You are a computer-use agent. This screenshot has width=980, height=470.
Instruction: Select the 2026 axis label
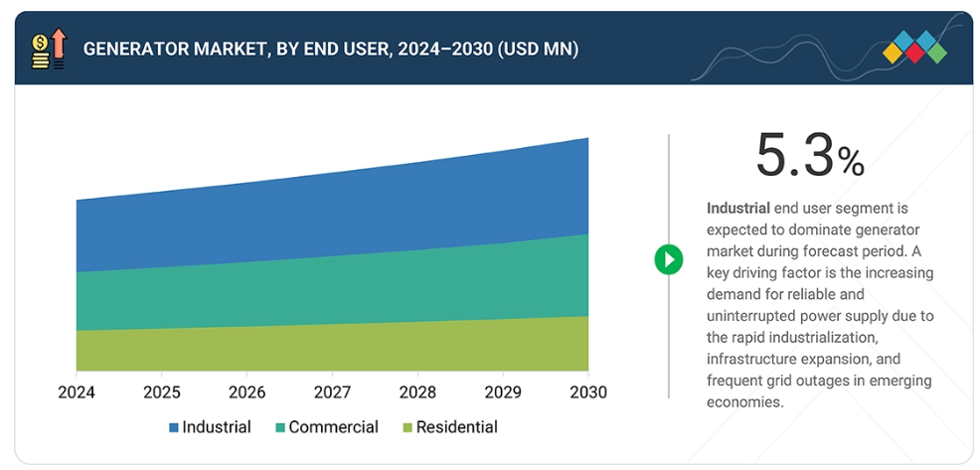[x=246, y=392]
